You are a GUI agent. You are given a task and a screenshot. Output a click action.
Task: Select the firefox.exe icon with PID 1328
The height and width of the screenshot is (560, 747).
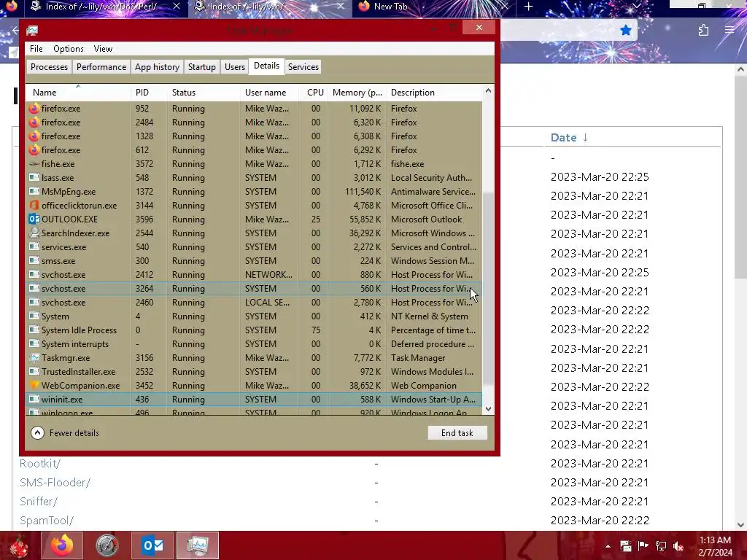point(34,136)
